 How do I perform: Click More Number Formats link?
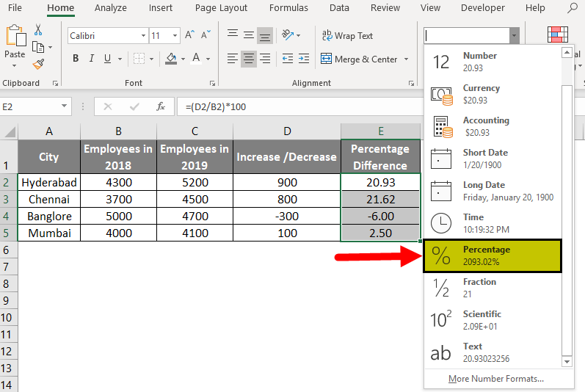(x=496, y=379)
